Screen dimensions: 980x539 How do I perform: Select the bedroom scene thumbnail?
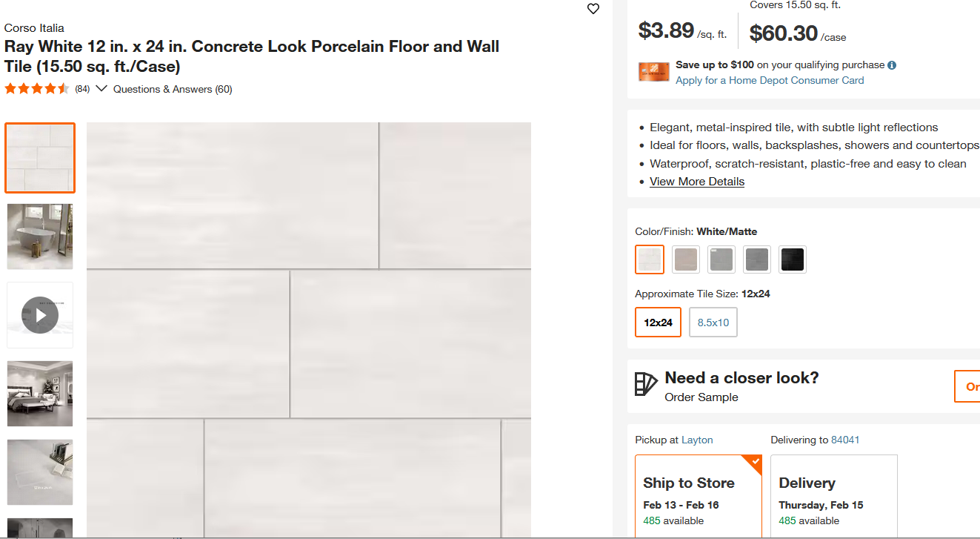(40, 394)
